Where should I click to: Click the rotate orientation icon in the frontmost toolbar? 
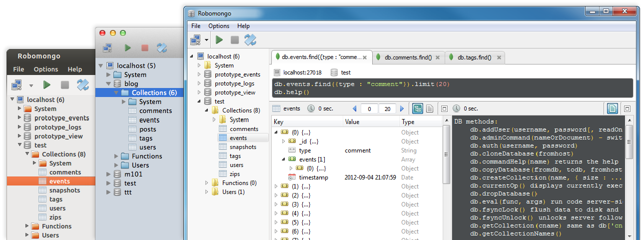(250, 40)
